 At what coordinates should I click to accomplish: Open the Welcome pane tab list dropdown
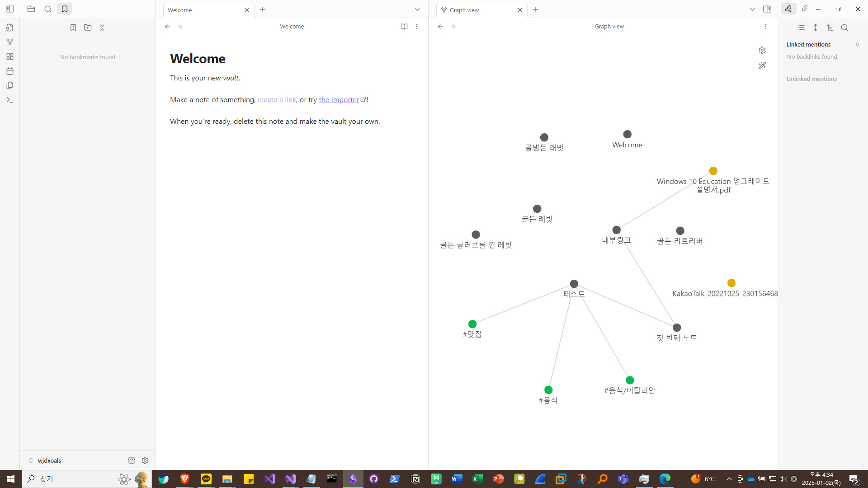pos(417,9)
